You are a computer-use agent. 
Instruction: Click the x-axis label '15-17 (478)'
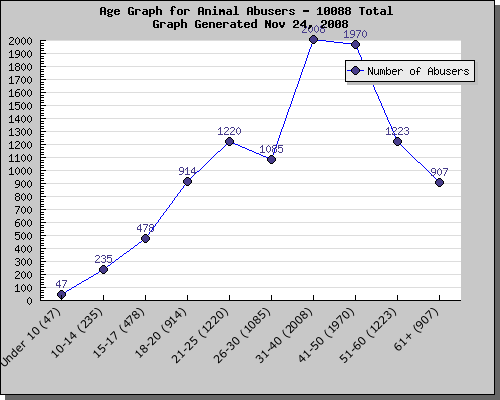pyautogui.click(x=119, y=333)
